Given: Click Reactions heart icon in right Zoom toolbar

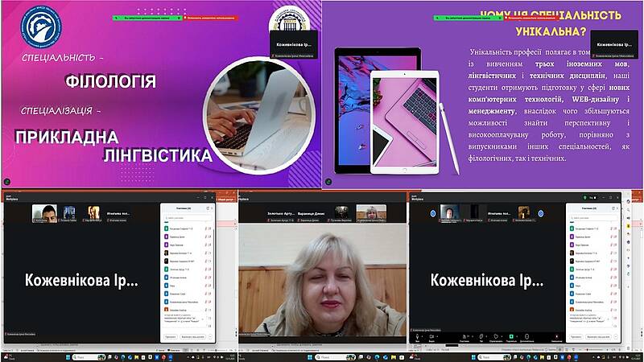Looking at the screenshot, I should [497, 336].
